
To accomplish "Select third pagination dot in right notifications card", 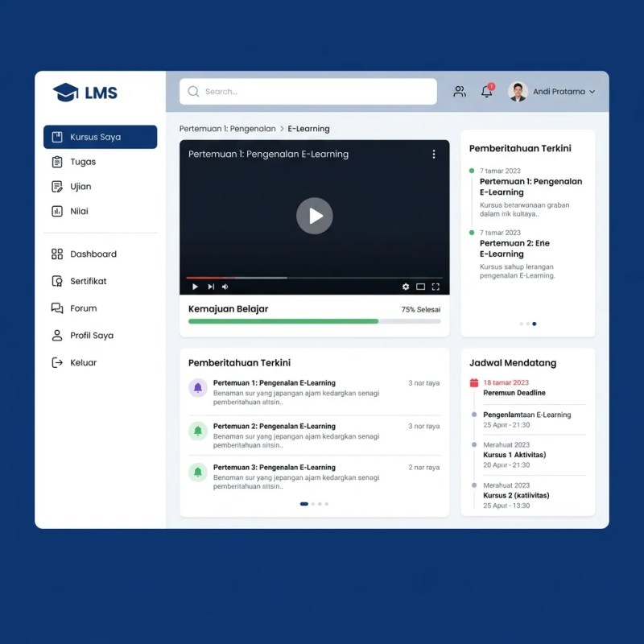I will (x=534, y=324).
